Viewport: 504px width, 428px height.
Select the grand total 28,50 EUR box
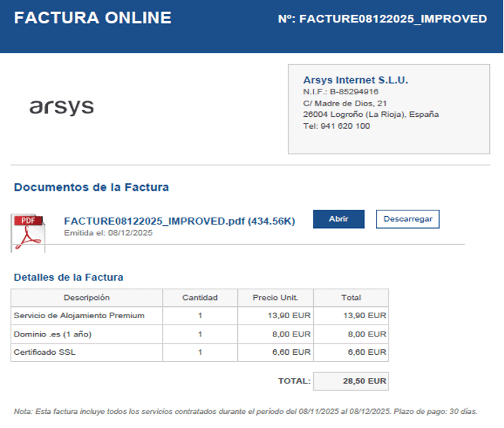click(351, 382)
